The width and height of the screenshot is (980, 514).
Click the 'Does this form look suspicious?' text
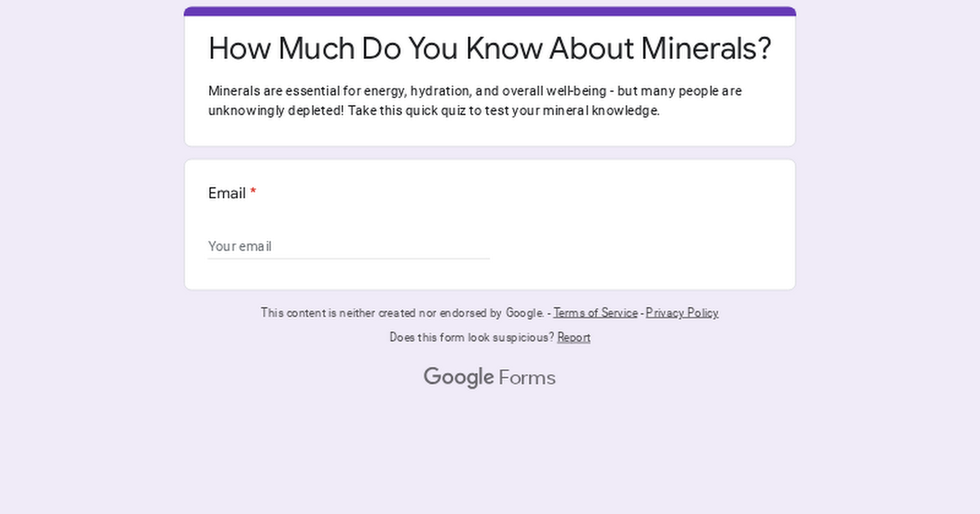(x=471, y=337)
